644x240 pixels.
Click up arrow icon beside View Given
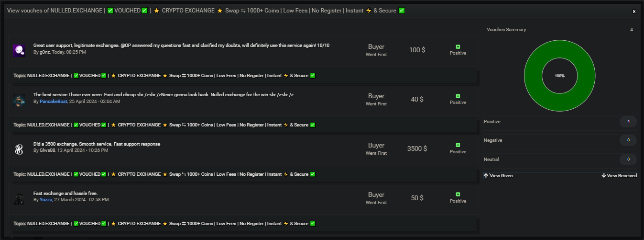click(486, 176)
